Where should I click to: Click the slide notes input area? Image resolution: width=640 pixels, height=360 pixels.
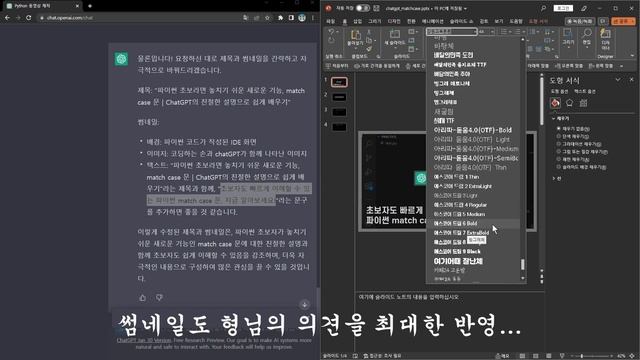[449, 297]
